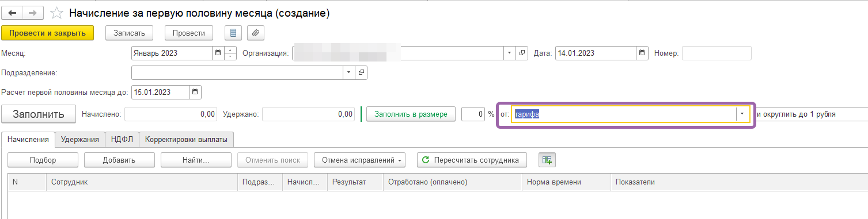
Task: Open the document report list icon
Action: 233,33
